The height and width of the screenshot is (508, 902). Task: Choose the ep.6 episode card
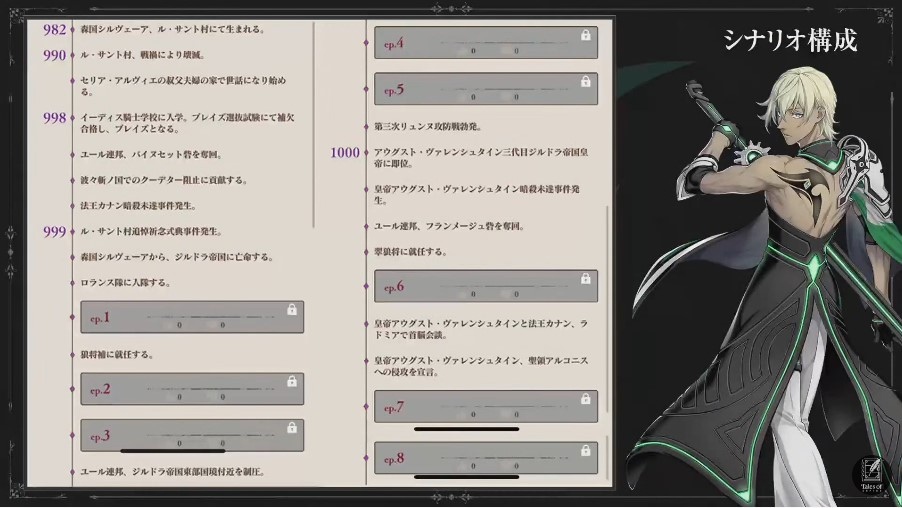coord(486,286)
